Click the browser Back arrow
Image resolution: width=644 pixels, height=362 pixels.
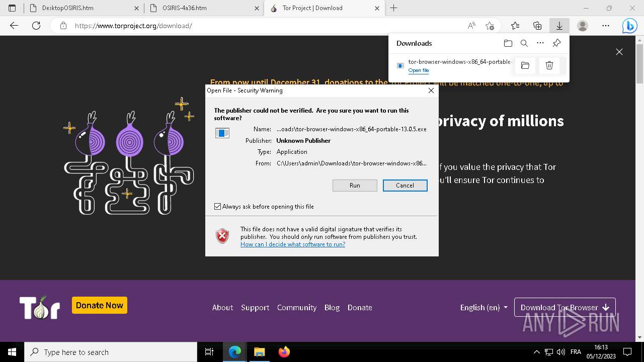click(x=14, y=26)
